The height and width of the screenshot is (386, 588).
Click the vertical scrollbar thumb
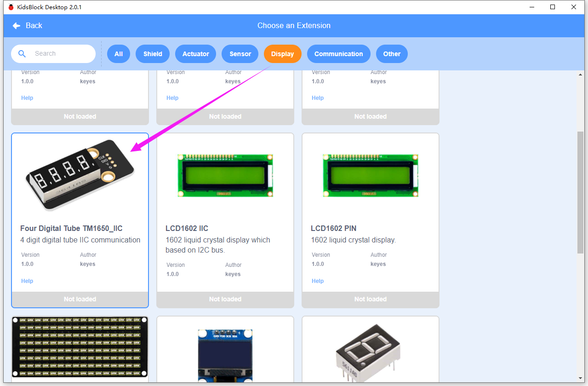[x=580, y=192]
